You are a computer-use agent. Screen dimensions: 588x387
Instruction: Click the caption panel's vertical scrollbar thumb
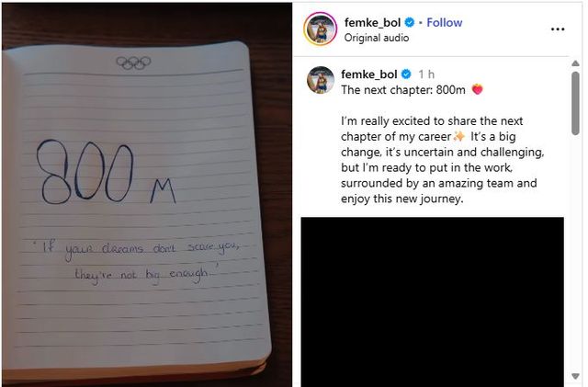pyautogui.click(x=575, y=101)
